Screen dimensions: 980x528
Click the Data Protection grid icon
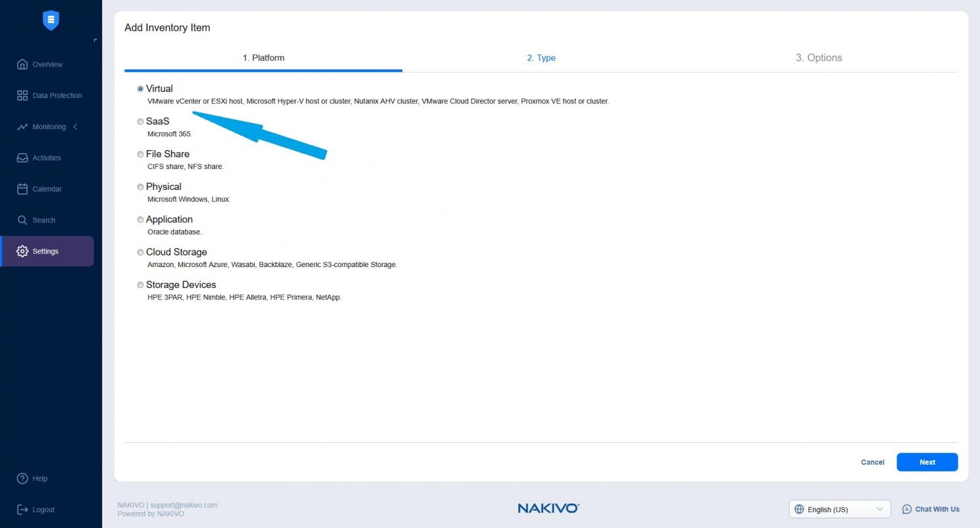click(22, 96)
